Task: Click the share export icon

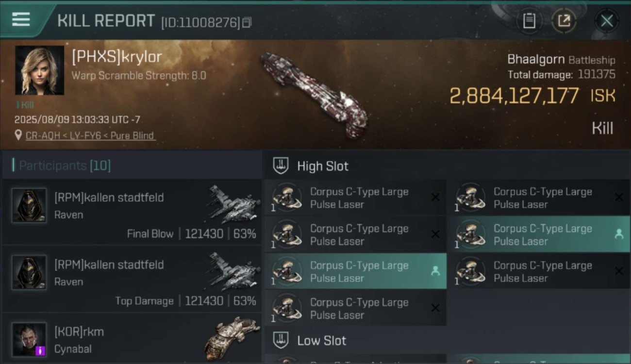Action: pyautogui.click(x=564, y=21)
